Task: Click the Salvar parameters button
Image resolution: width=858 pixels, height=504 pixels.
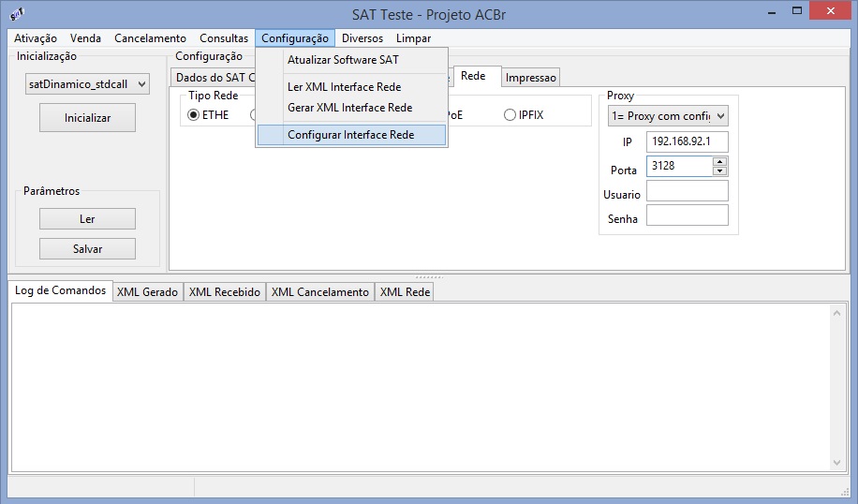Action: point(87,249)
